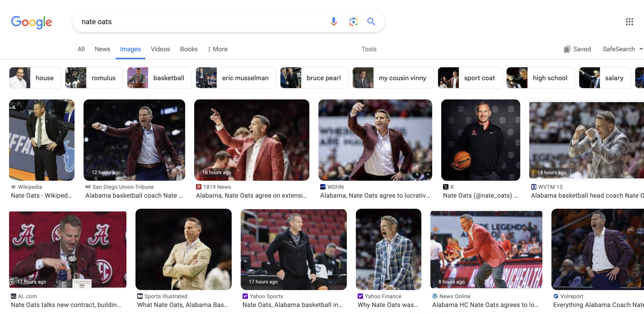Filter images by 'house' chip
The width and height of the screenshot is (644, 314).
(x=35, y=78)
